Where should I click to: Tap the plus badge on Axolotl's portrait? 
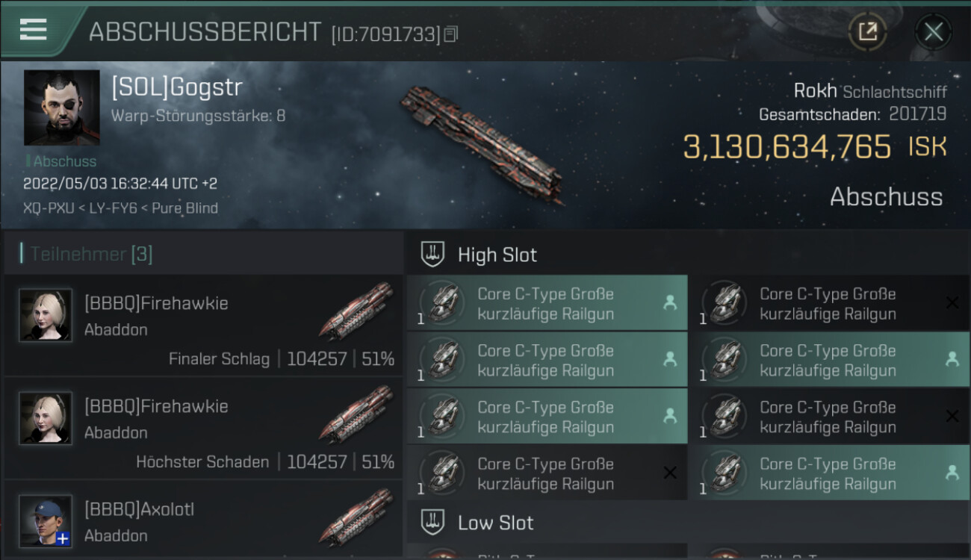[x=63, y=538]
